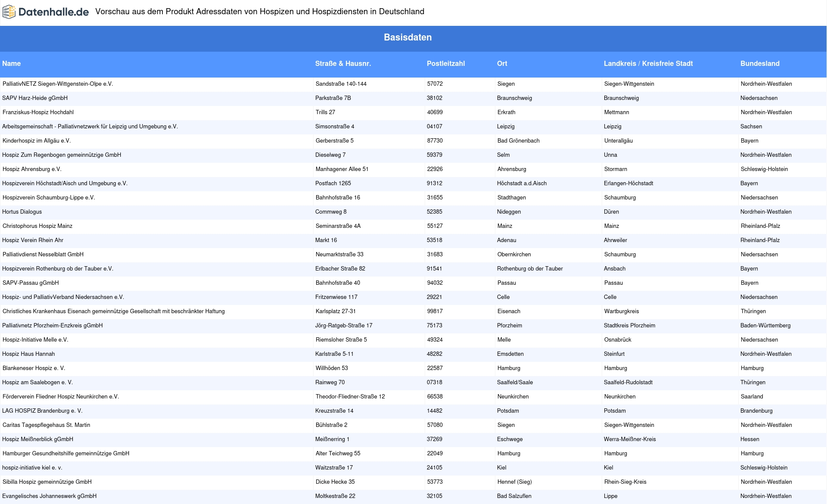Image resolution: width=827 pixels, height=504 pixels.
Task: Click Hospiz-Initiative Melle e.V. name
Action: click(x=35, y=340)
